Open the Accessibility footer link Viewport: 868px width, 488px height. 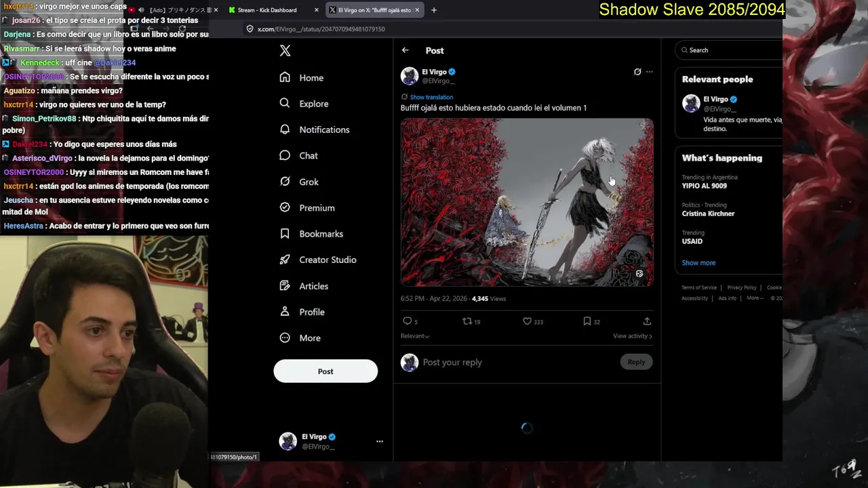click(x=694, y=298)
